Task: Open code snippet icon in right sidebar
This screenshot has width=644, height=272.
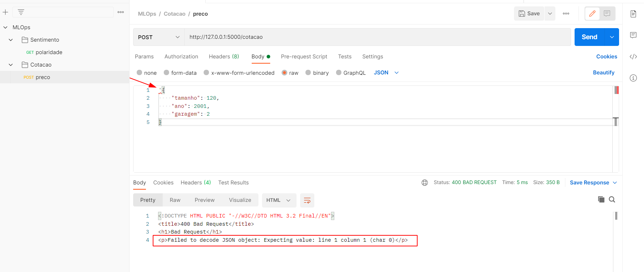Action: coord(633,57)
